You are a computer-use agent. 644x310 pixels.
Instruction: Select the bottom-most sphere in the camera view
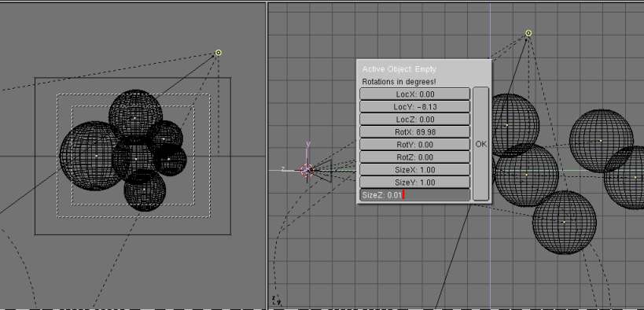point(145,190)
